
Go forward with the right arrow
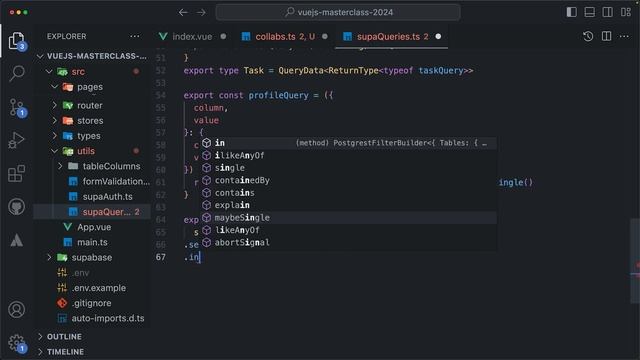[201, 13]
